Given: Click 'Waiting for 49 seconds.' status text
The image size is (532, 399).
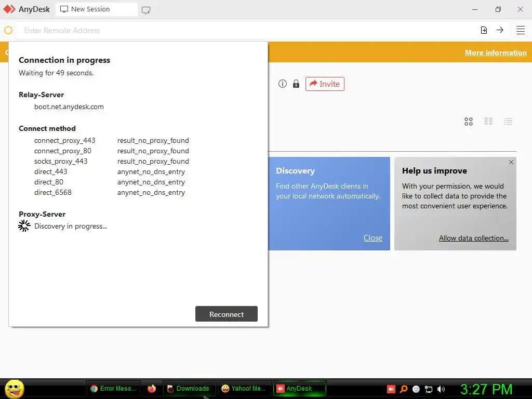Looking at the screenshot, I should tap(56, 73).
